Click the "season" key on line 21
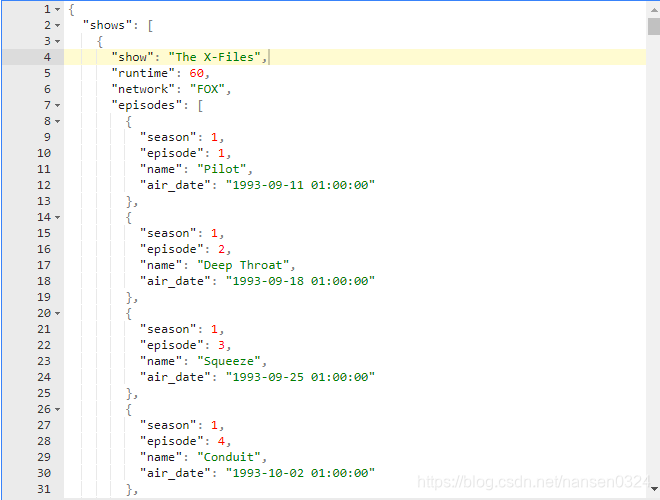Viewport: 660px width, 500px height. [x=168, y=329]
